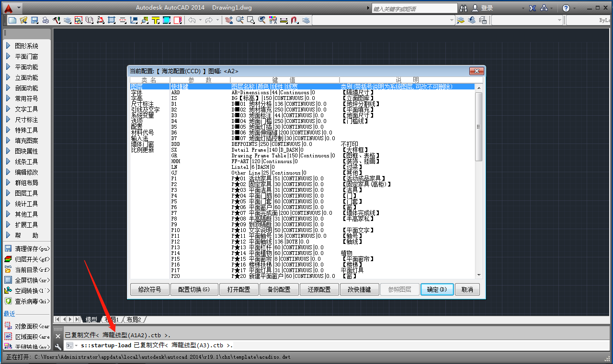Expand the 常用符号 sidebar group
Image resolution: width=613 pixels, height=364 pixels.
(27, 99)
